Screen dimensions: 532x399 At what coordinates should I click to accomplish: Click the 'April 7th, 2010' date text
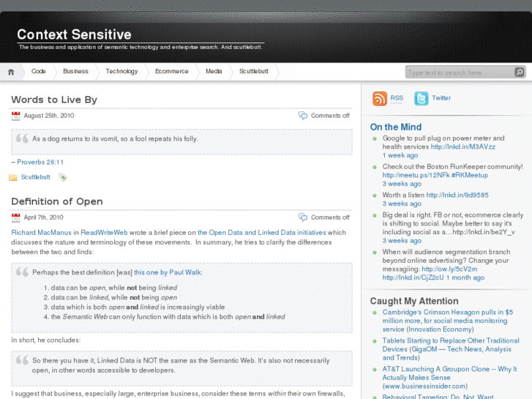coord(43,217)
